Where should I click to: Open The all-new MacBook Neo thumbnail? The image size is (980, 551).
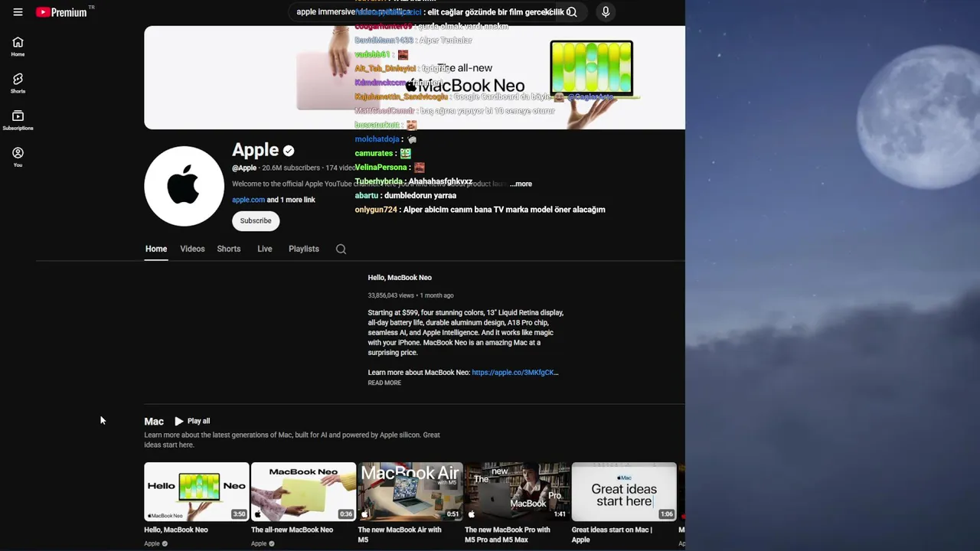click(303, 491)
